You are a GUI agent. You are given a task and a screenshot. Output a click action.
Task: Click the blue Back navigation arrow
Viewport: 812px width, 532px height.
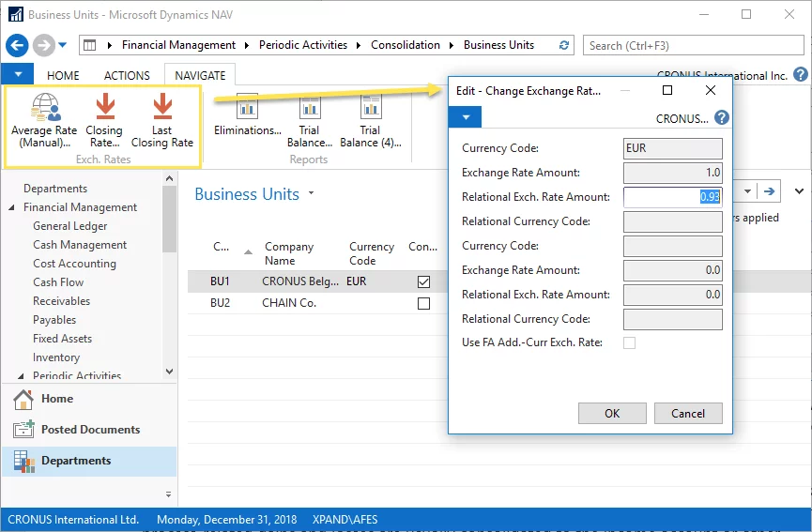click(17, 45)
